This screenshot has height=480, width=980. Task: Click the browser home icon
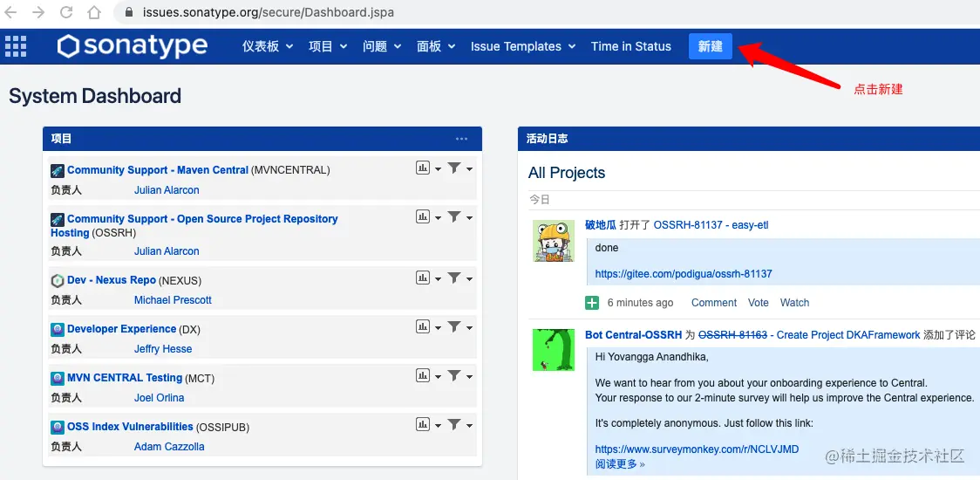(x=94, y=12)
